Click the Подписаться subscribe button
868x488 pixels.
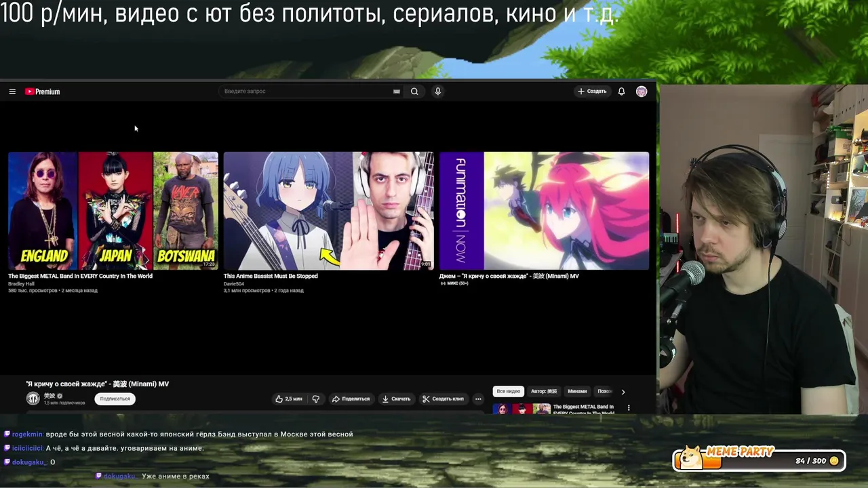coord(115,399)
